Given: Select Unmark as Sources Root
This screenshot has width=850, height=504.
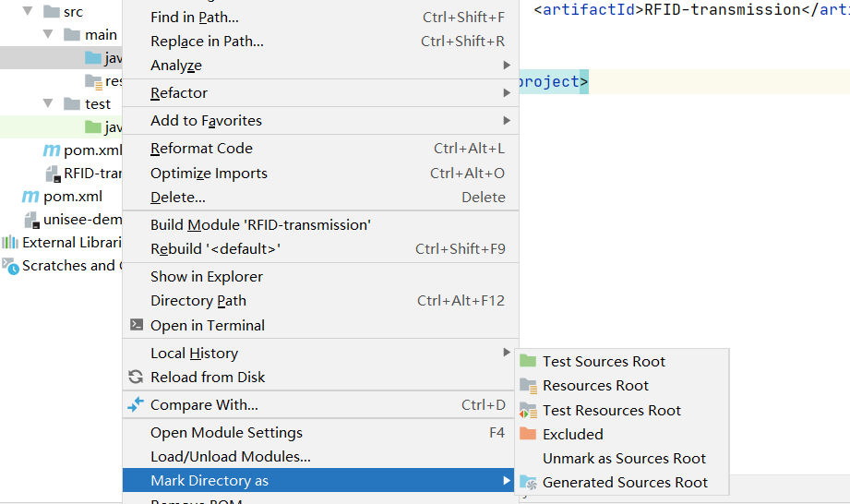Looking at the screenshot, I should coord(624,458).
